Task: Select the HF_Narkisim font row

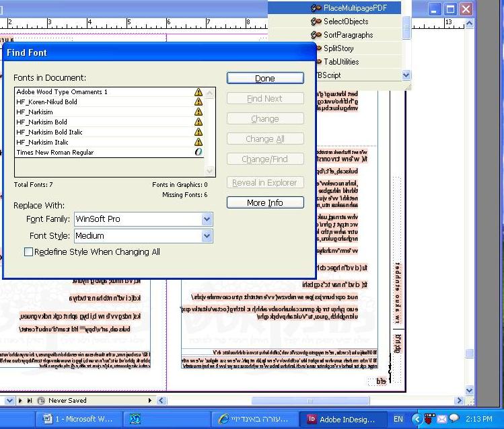Action: (x=109, y=112)
